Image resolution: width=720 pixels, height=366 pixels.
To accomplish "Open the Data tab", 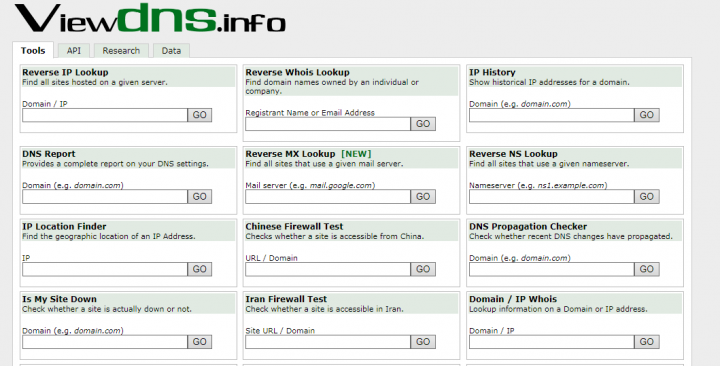I will click(171, 51).
